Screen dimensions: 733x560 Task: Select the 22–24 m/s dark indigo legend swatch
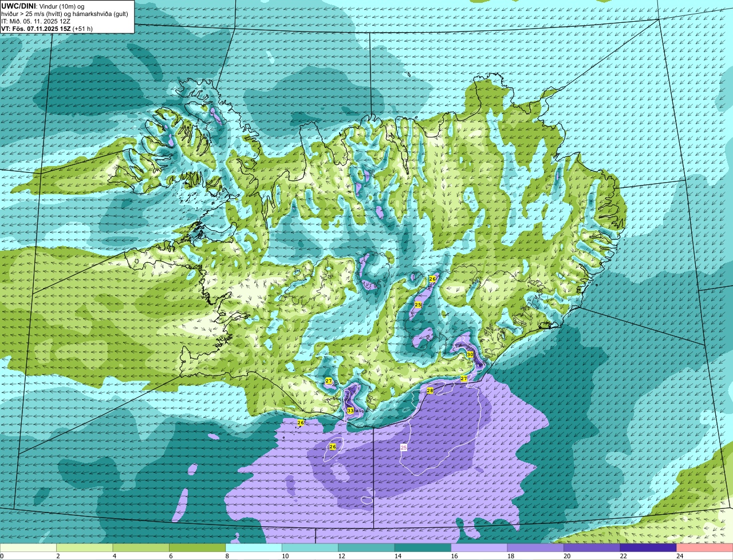point(649,548)
